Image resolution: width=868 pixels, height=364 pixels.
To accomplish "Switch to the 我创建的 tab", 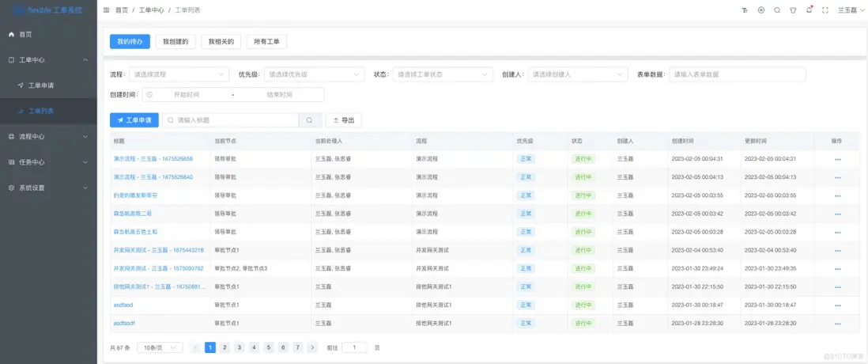I will 175,41.
